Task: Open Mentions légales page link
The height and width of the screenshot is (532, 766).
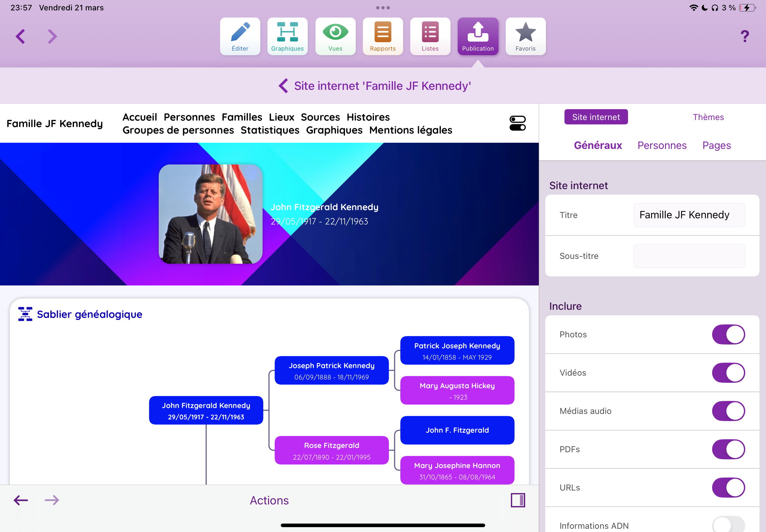Action: point(411,130)
